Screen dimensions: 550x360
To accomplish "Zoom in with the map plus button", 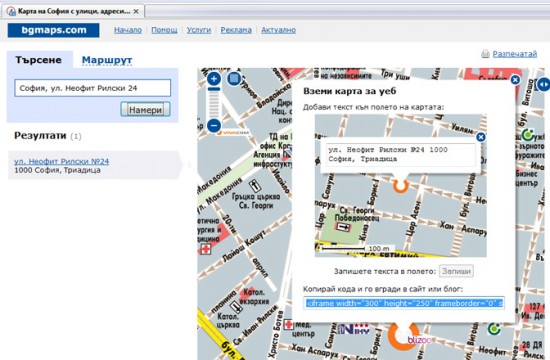I will 214,79.
